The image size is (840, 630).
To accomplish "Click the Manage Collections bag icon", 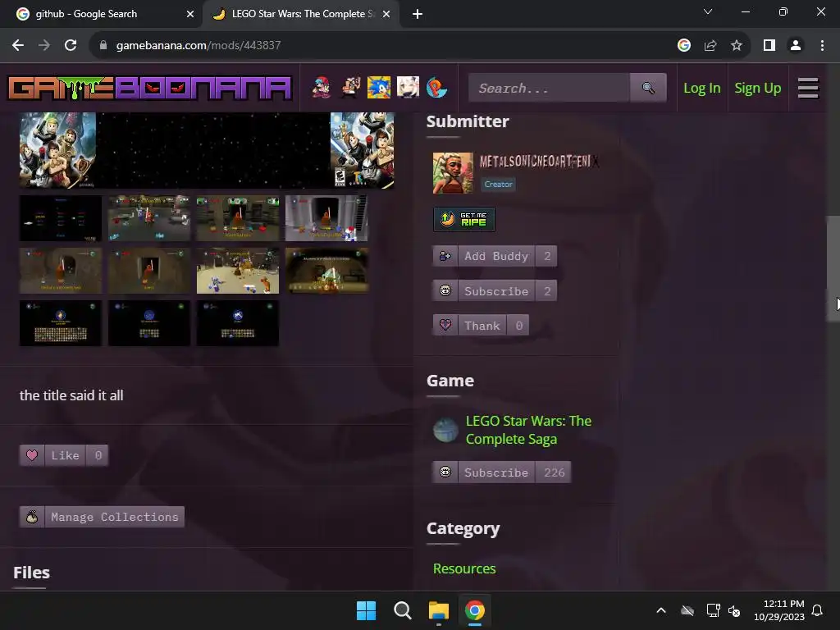I will pyautogui.click(x=32, y=517).
